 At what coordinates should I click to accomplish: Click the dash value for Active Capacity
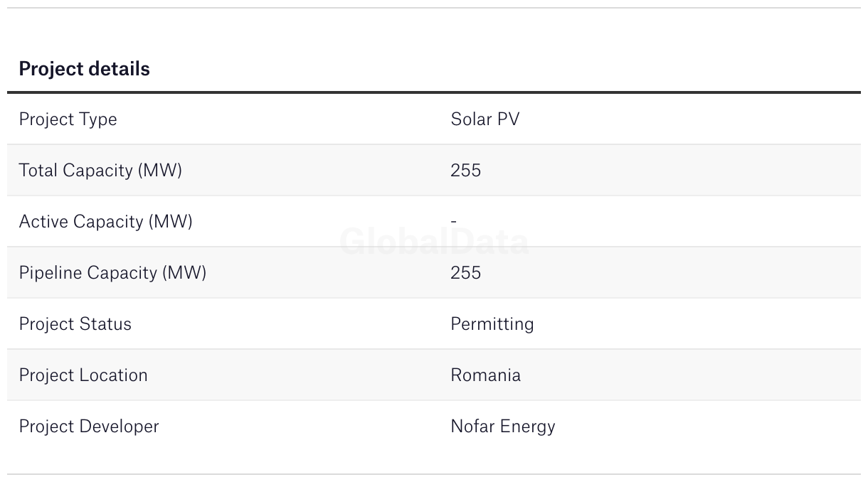point(453,222)
